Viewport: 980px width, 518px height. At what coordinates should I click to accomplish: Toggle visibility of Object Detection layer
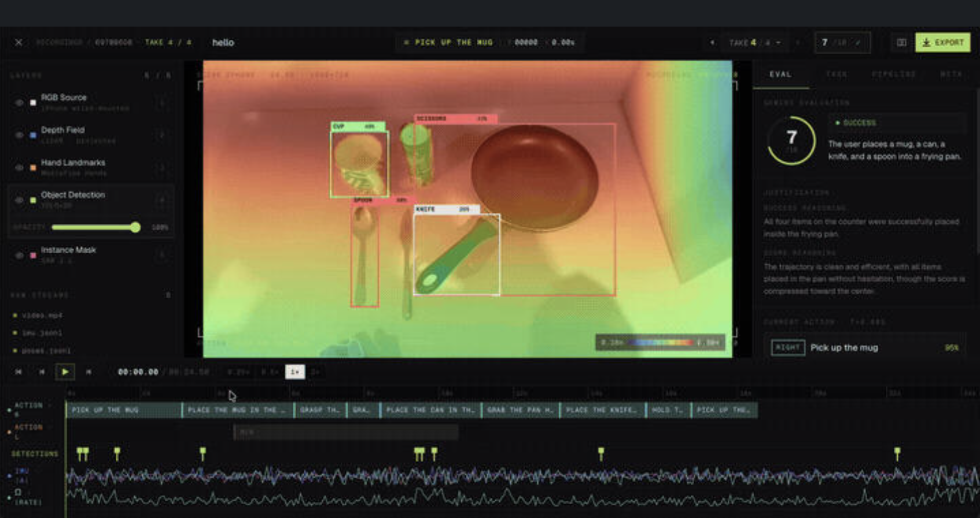(x=19, y=200)
